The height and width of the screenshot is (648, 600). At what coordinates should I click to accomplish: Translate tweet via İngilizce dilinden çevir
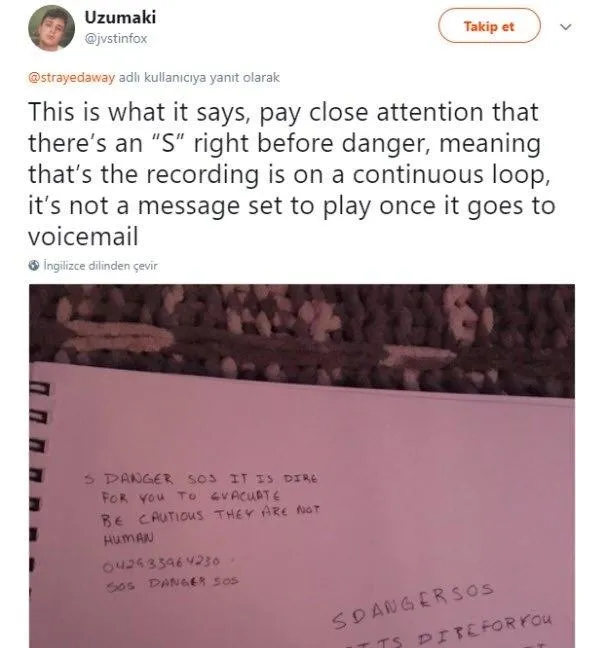click(x=100, y=265)
